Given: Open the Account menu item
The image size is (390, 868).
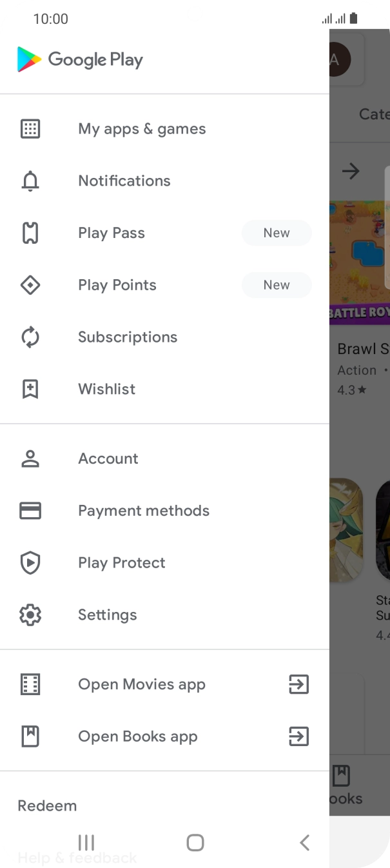Looking at the screenshot, I should click(x=108, y=459).
